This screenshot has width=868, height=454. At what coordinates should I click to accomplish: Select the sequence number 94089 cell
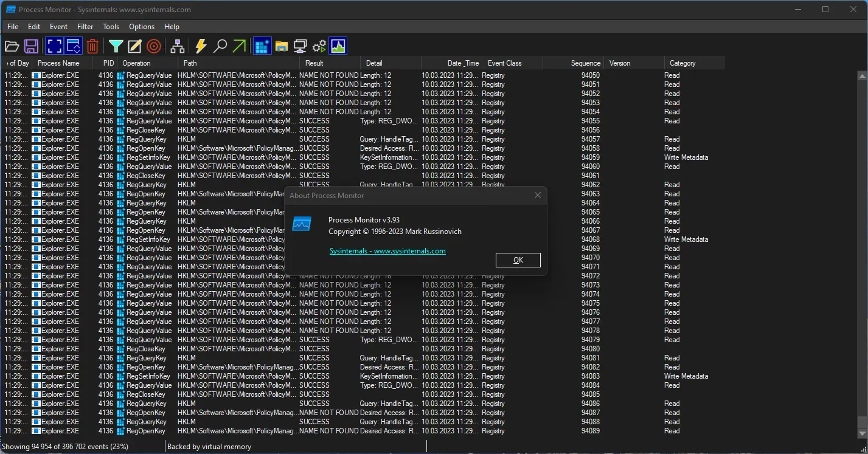tap(590, 431)
